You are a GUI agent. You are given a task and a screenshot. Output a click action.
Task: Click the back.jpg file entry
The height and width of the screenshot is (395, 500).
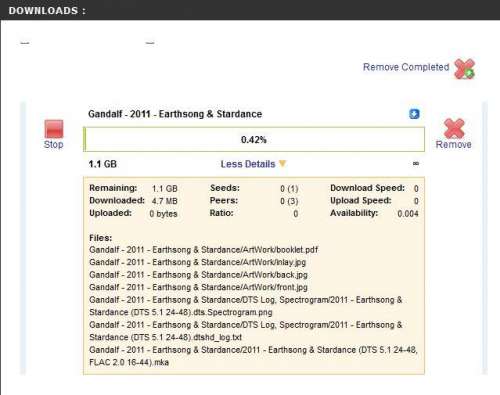click(x=198, y=275)
